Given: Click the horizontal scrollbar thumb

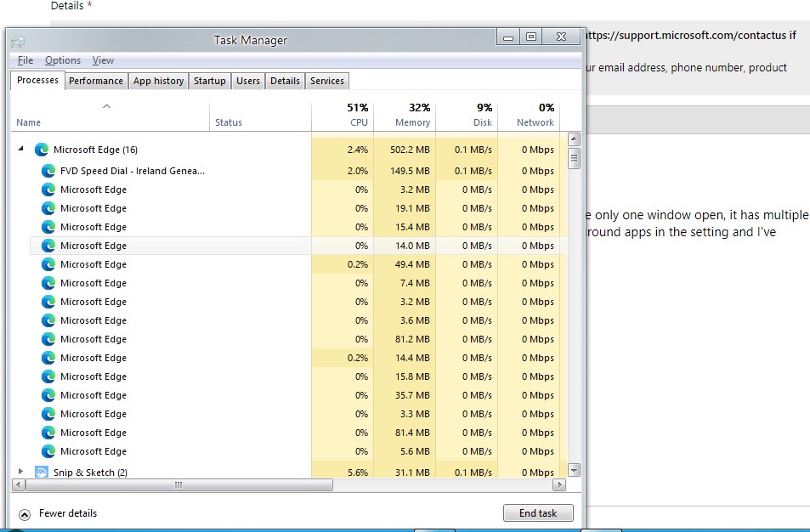Looking at the screenshot, I should [x=178, y=485].
